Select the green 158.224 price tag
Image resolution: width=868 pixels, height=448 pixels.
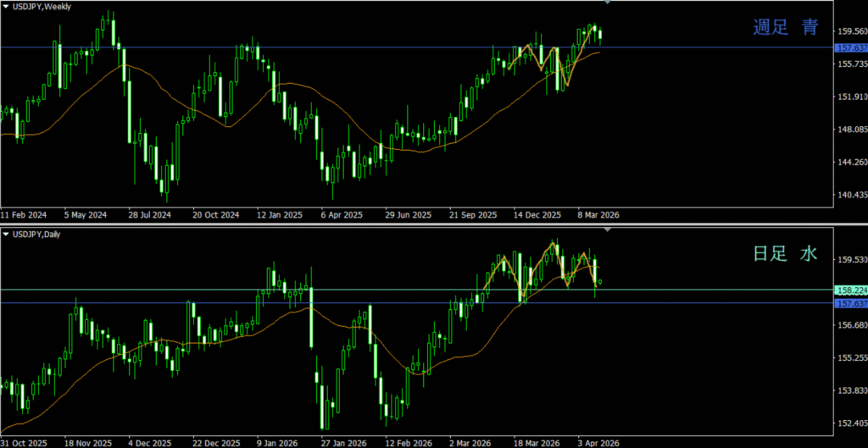pyautogui.click(x=850, y=290)
